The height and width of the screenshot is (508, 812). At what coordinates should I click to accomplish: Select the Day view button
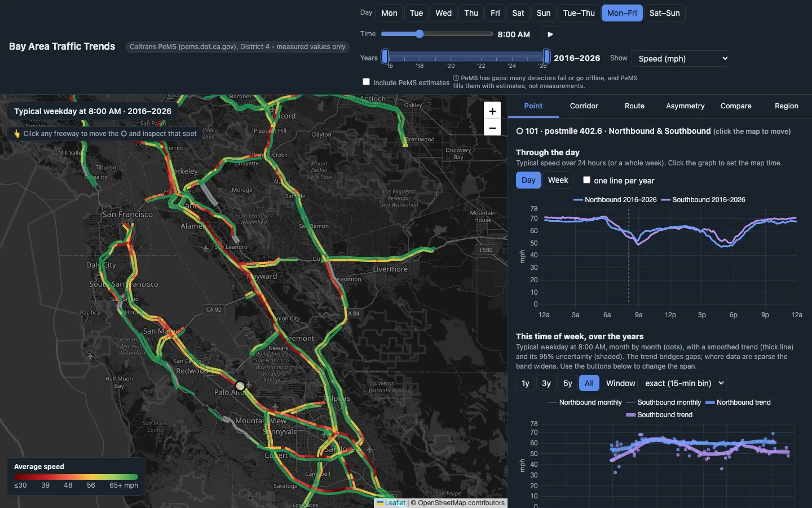528,180
